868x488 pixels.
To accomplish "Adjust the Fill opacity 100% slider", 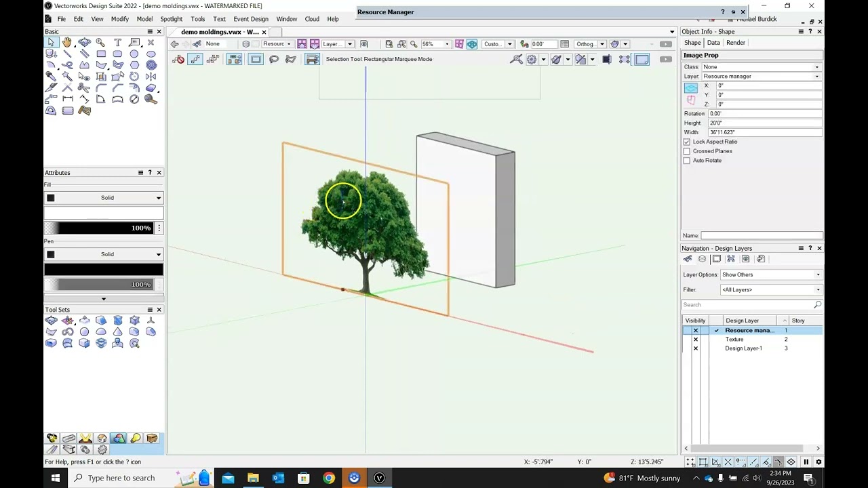I will click(100, 228).
